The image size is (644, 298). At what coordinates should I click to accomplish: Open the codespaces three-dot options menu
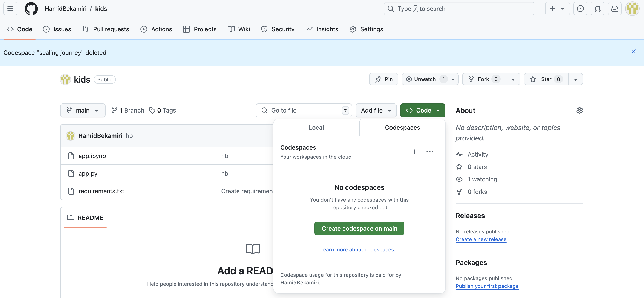coord(430,152)
